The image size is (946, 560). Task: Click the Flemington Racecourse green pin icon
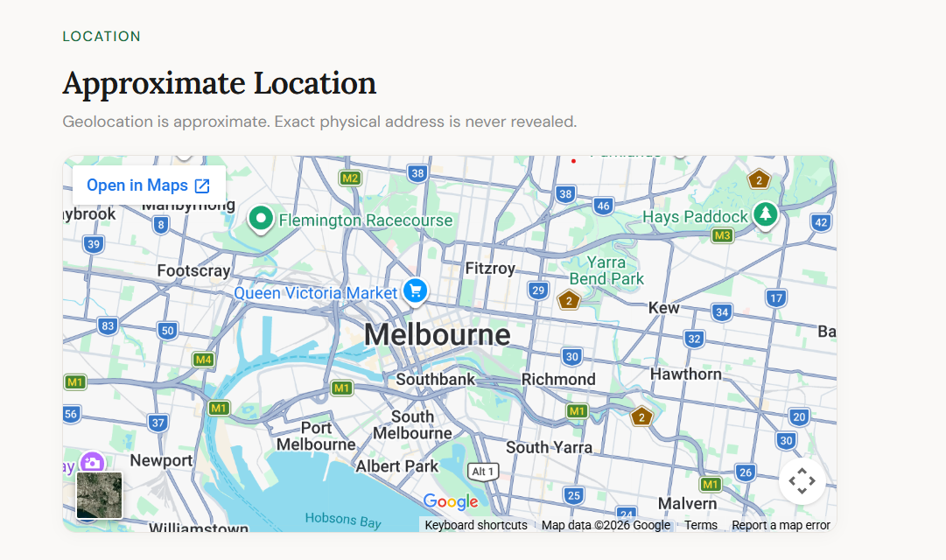point(261,219)
